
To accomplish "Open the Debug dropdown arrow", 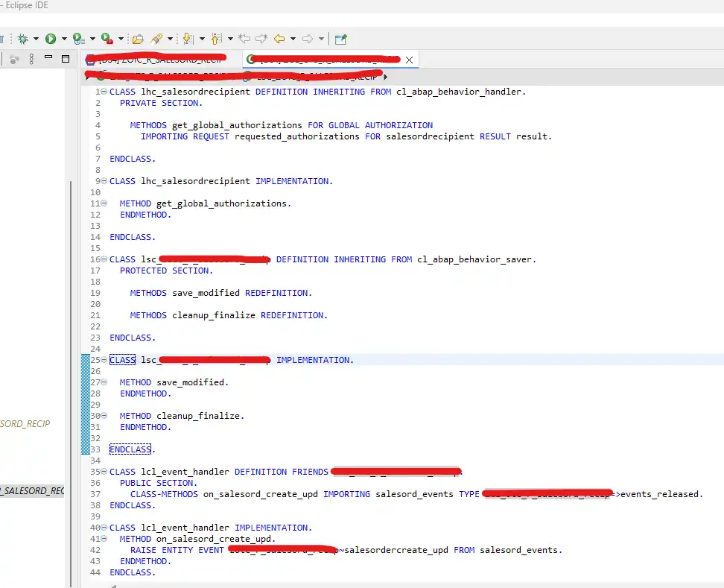I will point(36,39).
